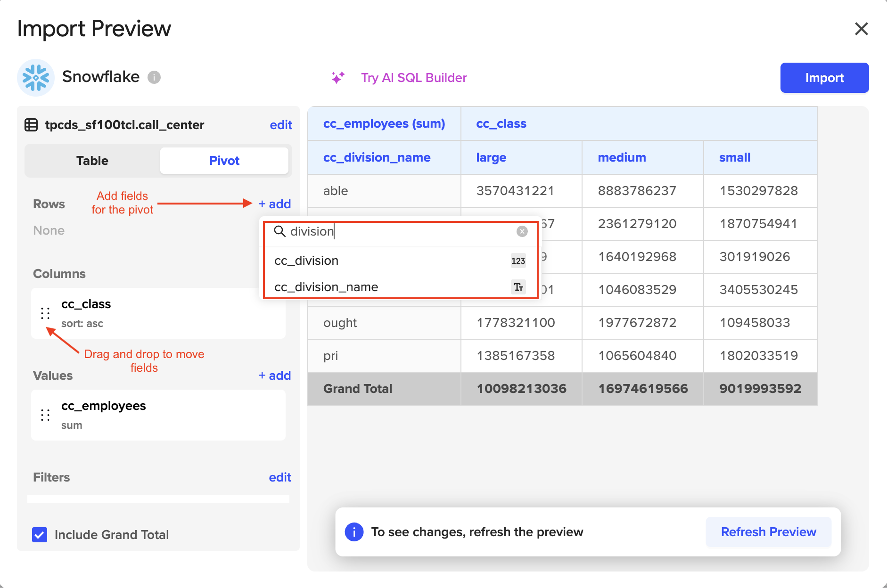Click the AI sparkle icon
887x588 pixels.
pos(338,78)
